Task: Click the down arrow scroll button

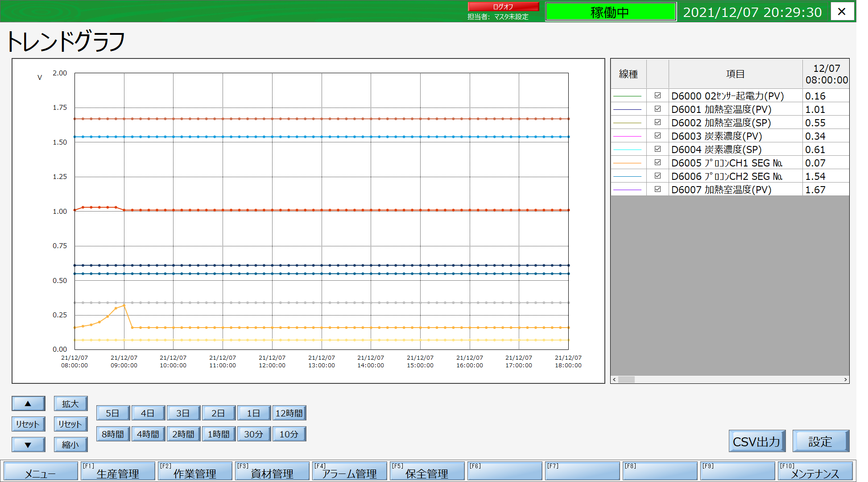Action: [x=28, y=445]
